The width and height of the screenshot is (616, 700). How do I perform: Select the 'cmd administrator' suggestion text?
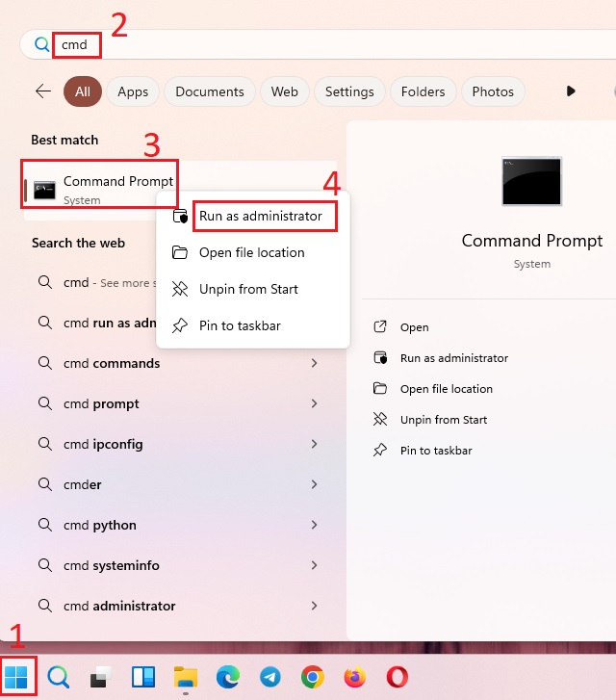tap(119, 606)
